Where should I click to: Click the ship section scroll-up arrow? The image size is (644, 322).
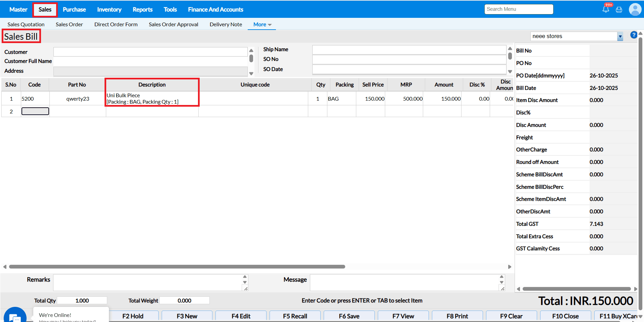(x=510, y=48)
